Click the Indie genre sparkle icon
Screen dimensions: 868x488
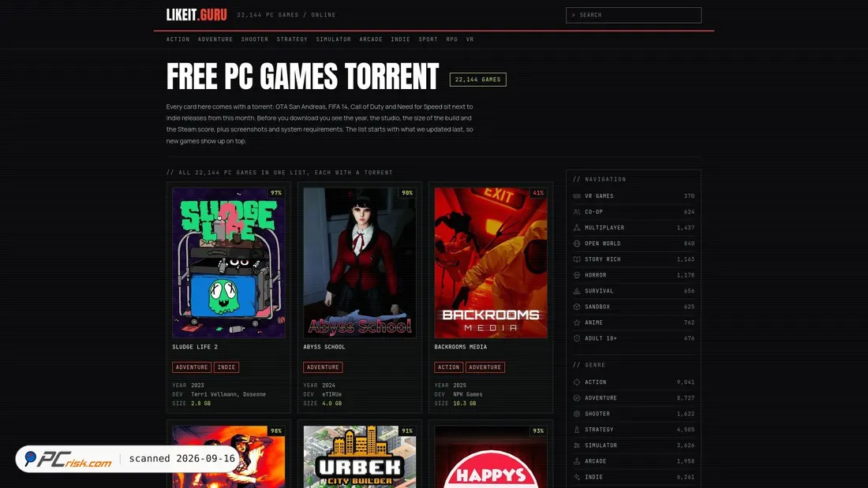click(x=577, y=477)
